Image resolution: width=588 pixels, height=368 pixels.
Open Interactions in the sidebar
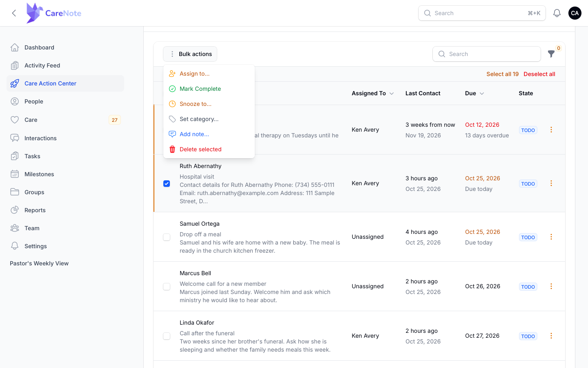coord(65,138)
